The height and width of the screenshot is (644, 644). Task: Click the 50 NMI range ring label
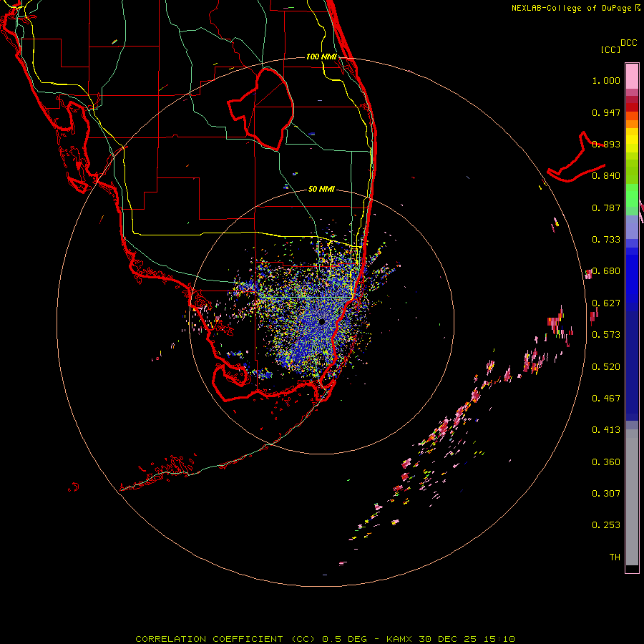click(x=321, y=189)
